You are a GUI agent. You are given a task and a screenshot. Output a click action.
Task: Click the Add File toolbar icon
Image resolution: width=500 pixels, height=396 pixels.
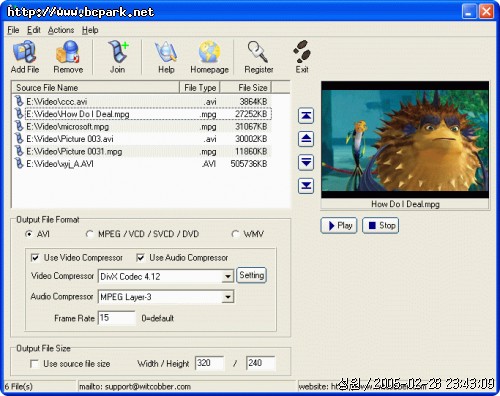(x=25, y=57)
